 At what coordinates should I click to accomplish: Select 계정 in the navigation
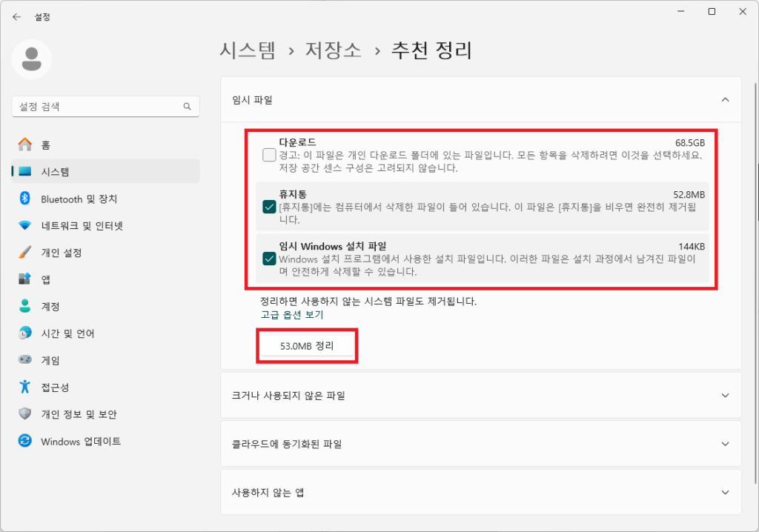click(x=105, y=306)
